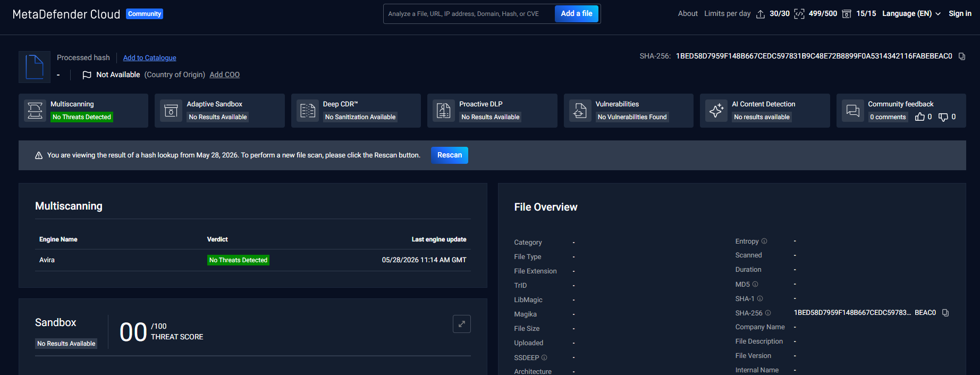Copy the SHA-256 hash in the header
This screenshot has height=375, width=980.
pyautogui.click(x=962, y=56)
